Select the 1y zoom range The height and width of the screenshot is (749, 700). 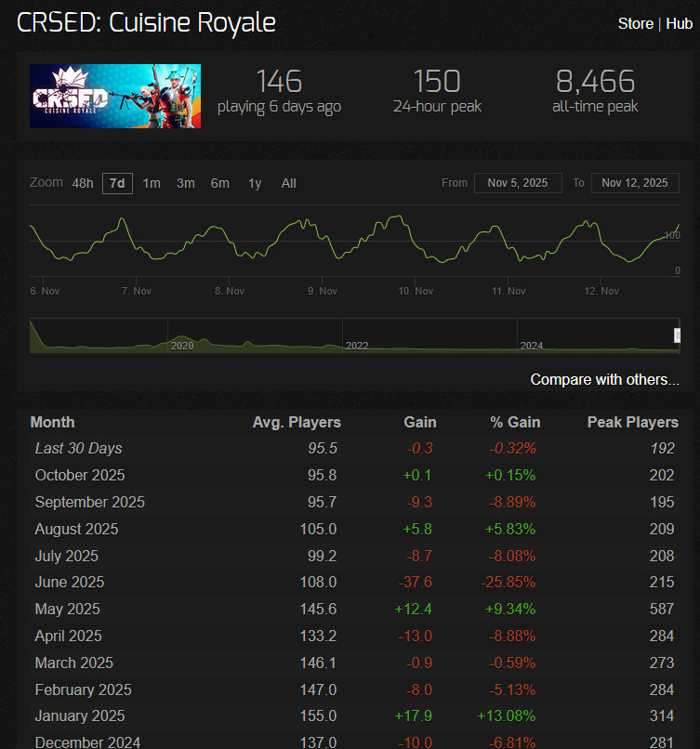(255, 183)
